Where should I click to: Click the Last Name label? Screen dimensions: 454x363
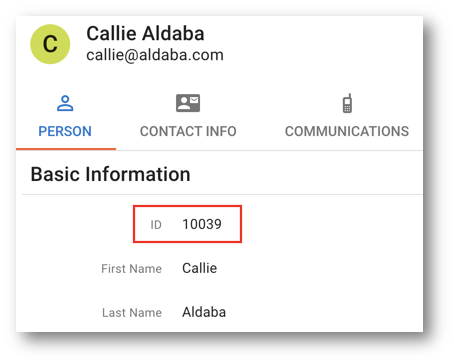132,313
